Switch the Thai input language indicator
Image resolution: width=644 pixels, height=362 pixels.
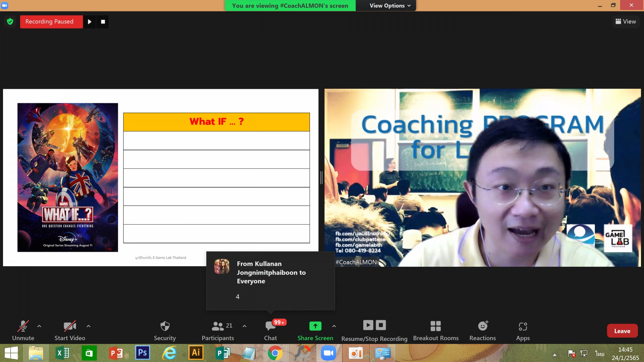600,353
